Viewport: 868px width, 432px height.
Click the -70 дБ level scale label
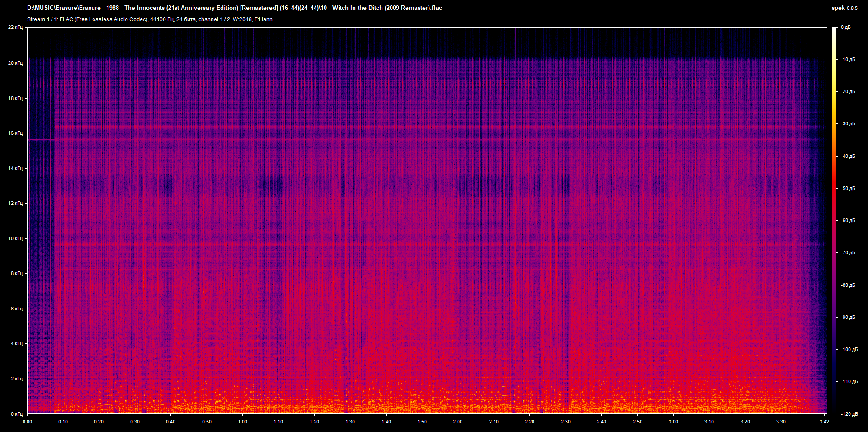tap(848, 252)
